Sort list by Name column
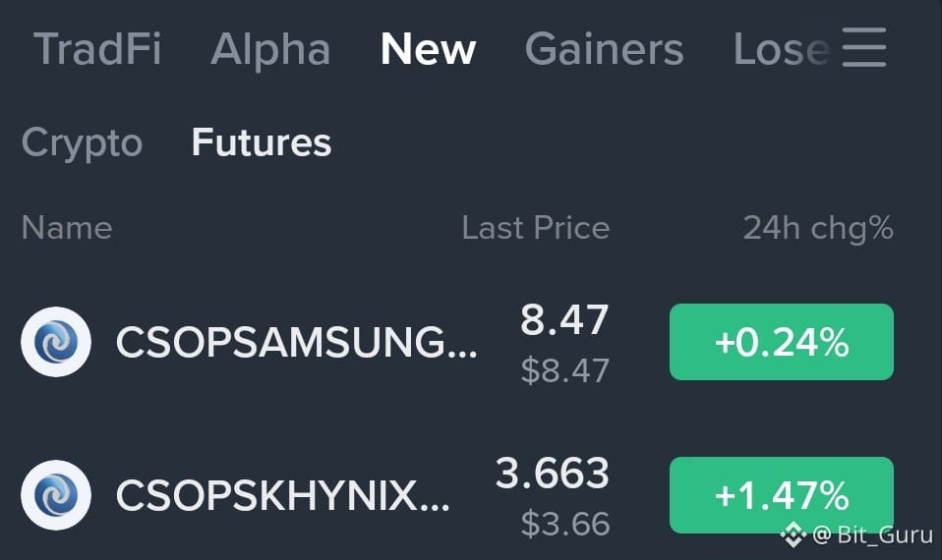This screenshot has width=942, height=560. pyautogui.click(x=67, y=228)
